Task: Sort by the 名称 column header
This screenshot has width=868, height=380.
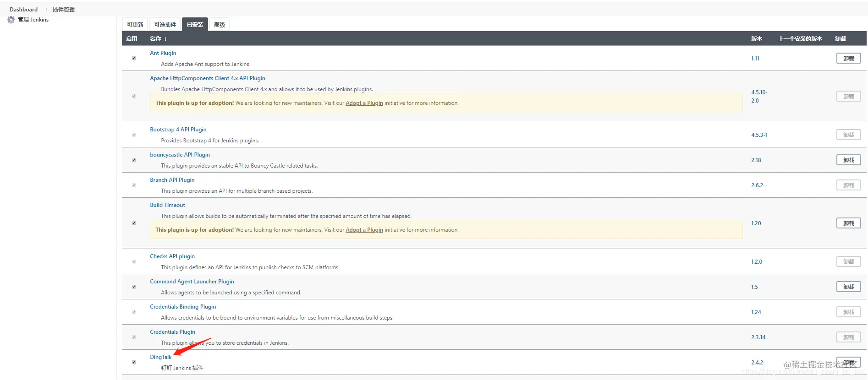Action: (158, 39)
